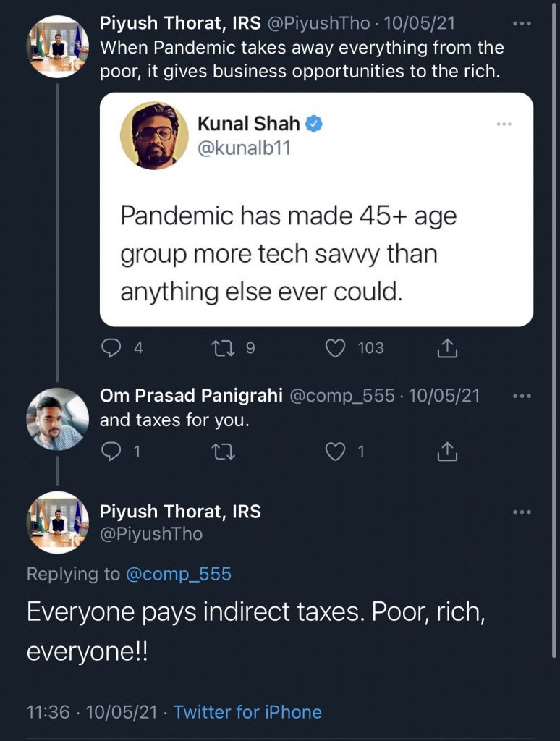Open Piyush Thorat's avatar on the bottom tweet
Viewport: 560px width, 741px height.
[x=57, y=522]
